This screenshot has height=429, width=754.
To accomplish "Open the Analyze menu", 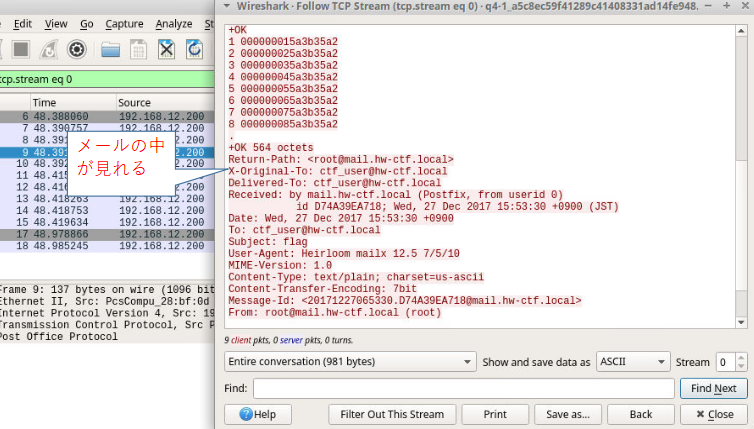I will coord(174,24).
